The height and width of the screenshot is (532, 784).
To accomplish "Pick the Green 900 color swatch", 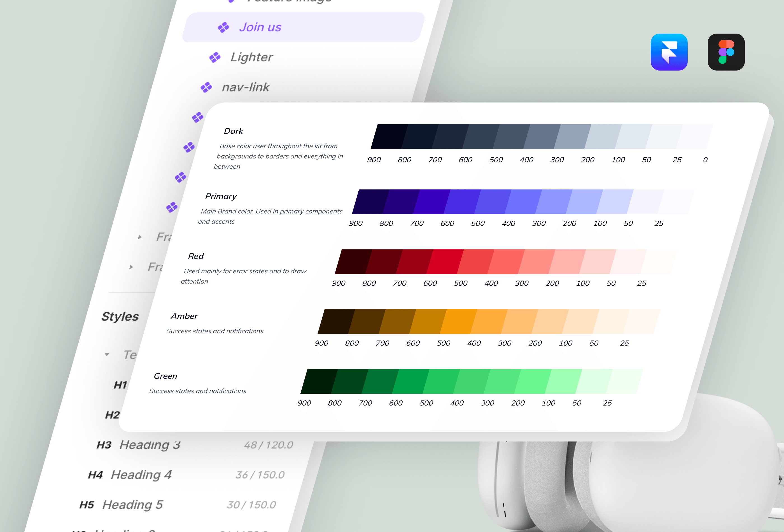I will point(319,382).
